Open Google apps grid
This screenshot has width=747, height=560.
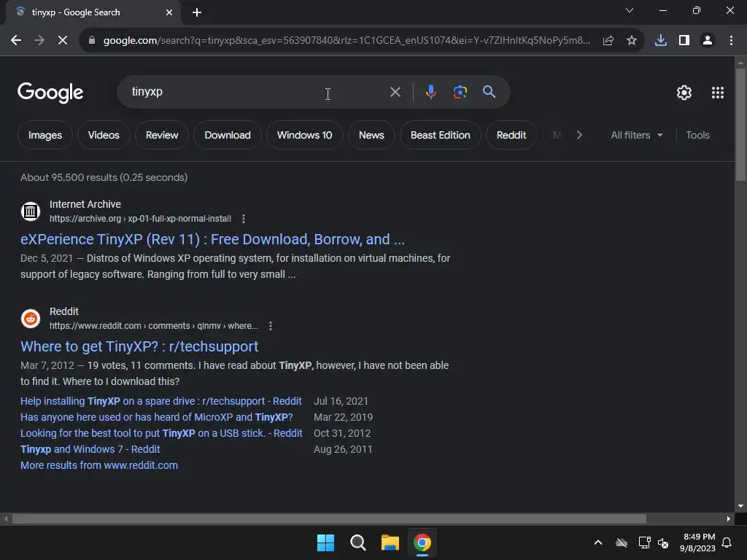[718, 93]
